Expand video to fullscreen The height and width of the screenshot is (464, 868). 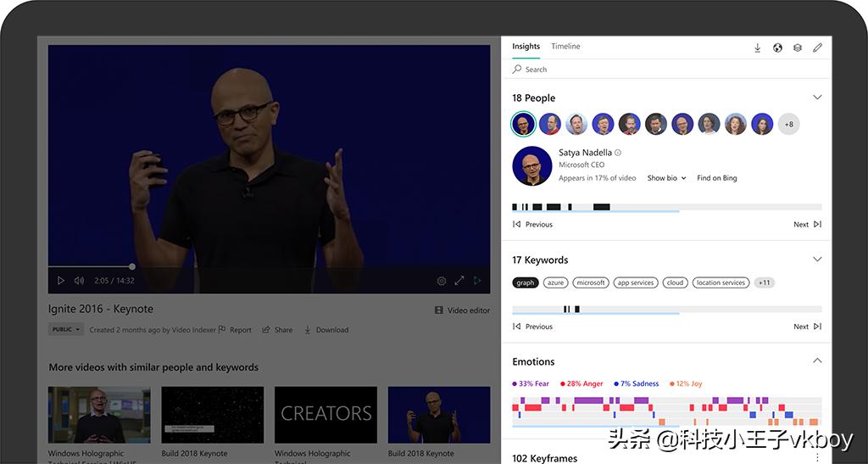(x=459, y=281)
